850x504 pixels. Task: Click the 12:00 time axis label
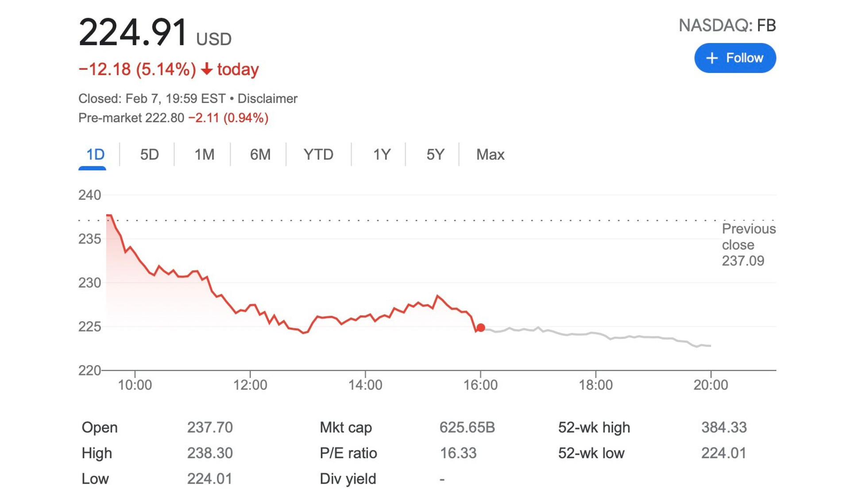[x=250, y=385]
